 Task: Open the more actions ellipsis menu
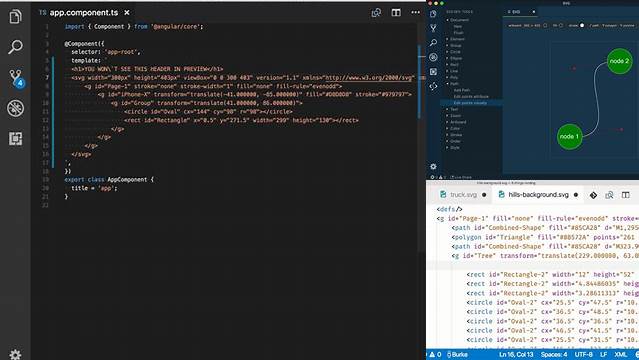(415, 13)
